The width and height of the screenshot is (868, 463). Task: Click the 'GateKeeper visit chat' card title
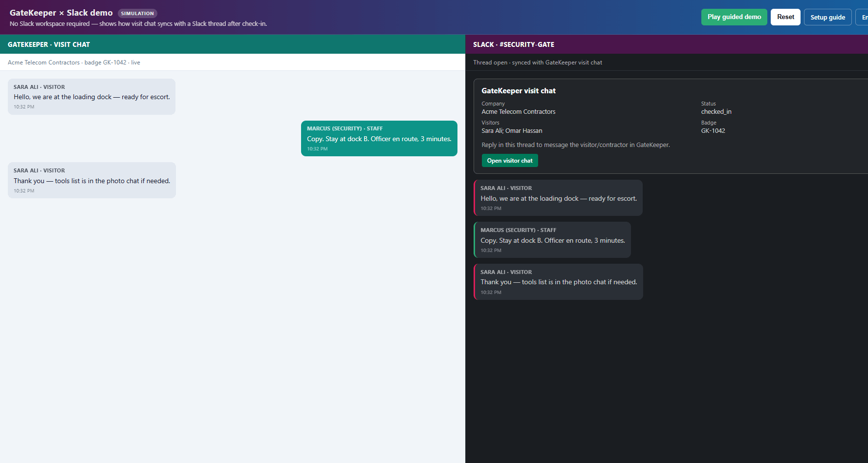[519, 91]
